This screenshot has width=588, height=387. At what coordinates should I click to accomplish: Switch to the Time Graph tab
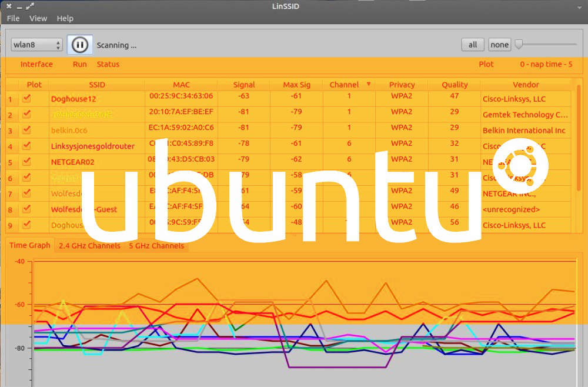click(x=29, y=245)
